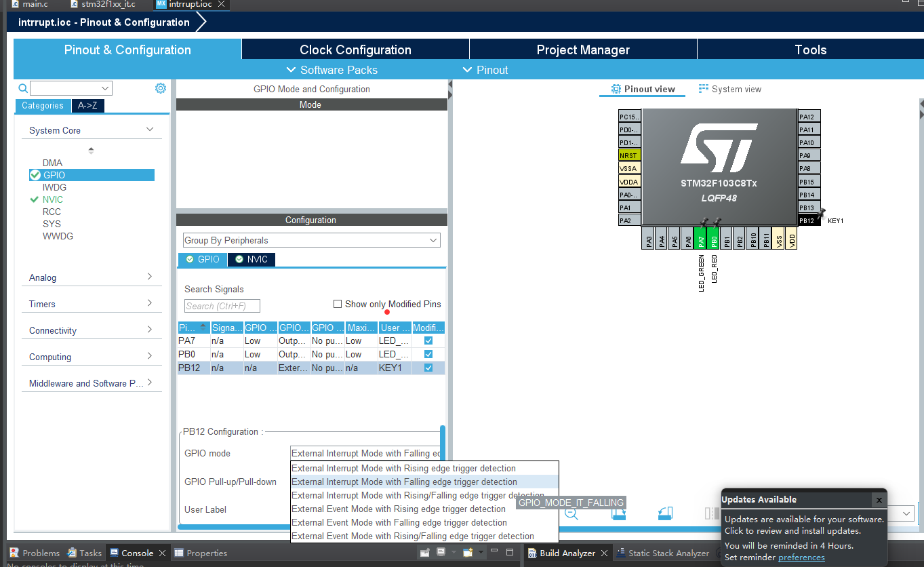This screenshot has height=567, width=924.
Task: Click the zoom out magnifier icon in the pinout toolbar
Action: click(571, 513)
